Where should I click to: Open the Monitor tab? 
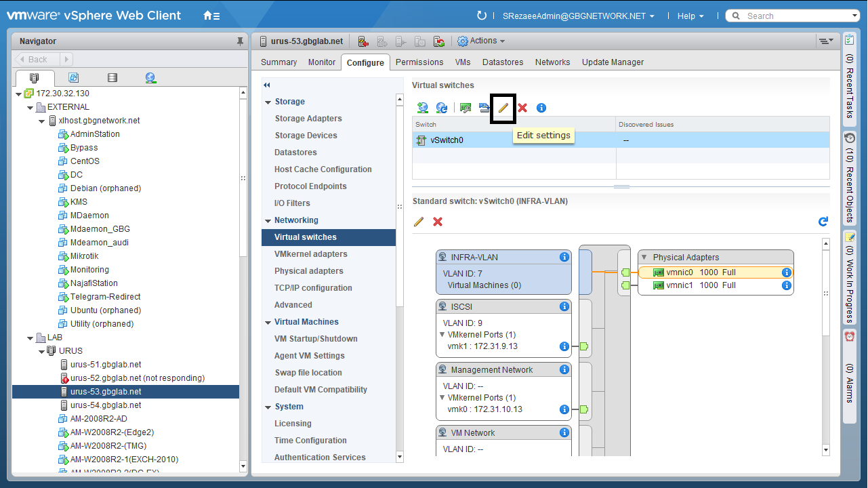tap(322, 62)
